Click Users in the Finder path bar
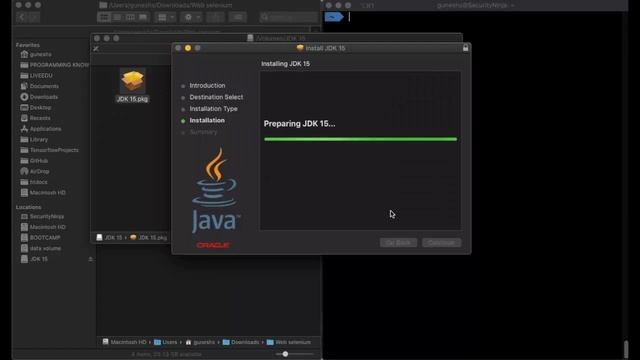The height and width of the screenshot is (360, 640). [165, 342]
